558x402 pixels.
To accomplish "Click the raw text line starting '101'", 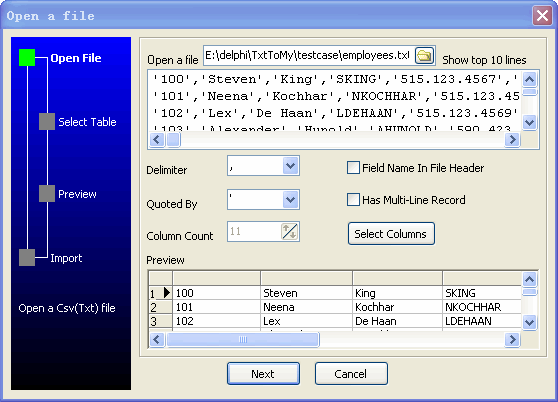I will (336, 96).
